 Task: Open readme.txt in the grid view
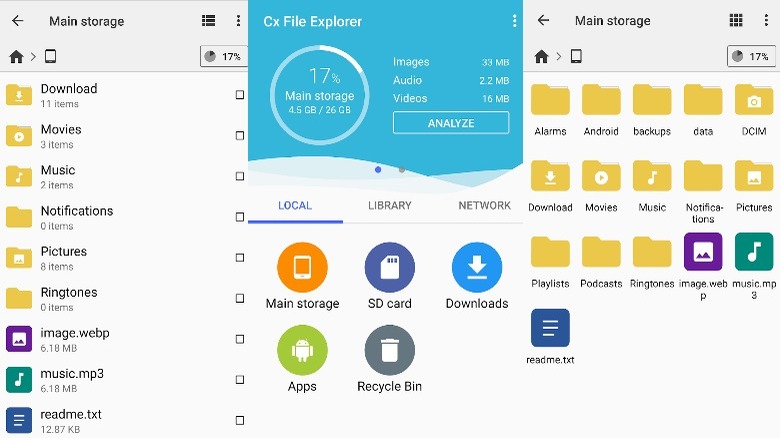click(x=550, y=337)
